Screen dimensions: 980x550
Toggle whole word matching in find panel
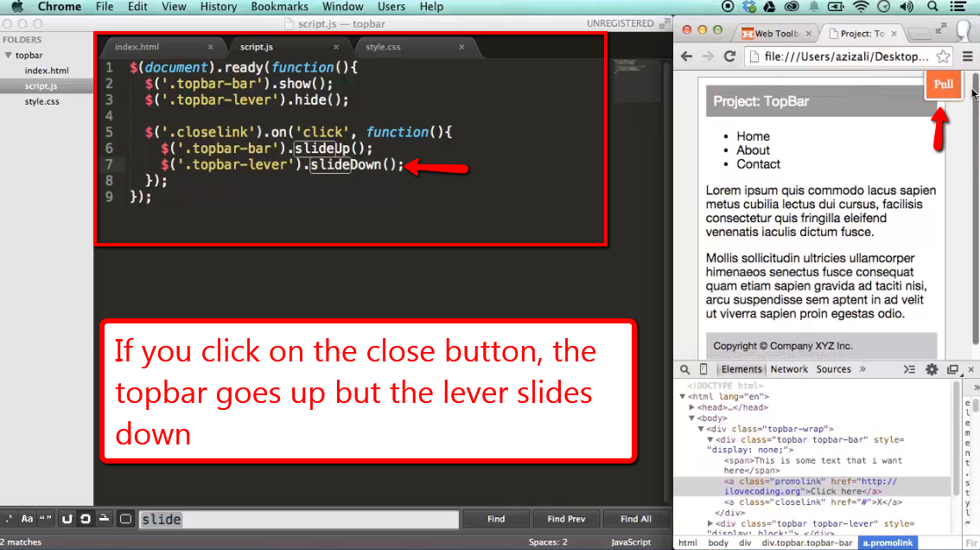click(x=46, y=519)
